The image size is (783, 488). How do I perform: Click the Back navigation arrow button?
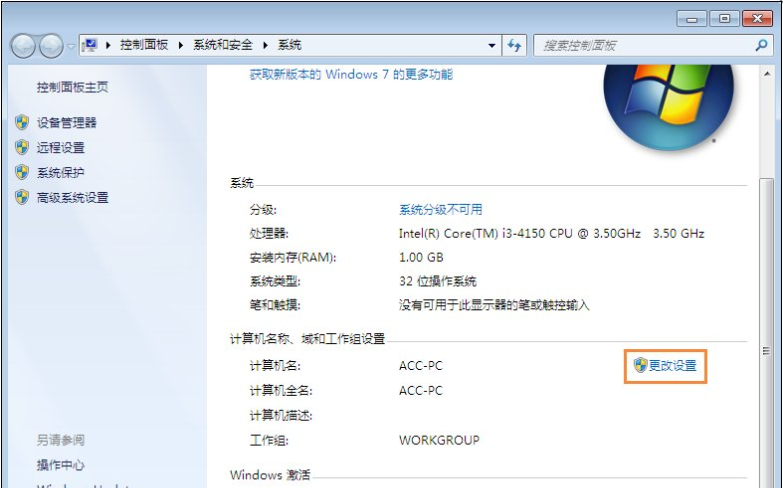pyautogui.click(x=23, y=46)
